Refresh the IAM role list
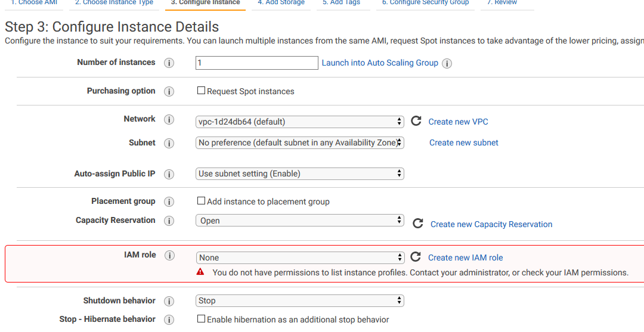This screenshot has width=644, height=332. (x=416, y=257)
